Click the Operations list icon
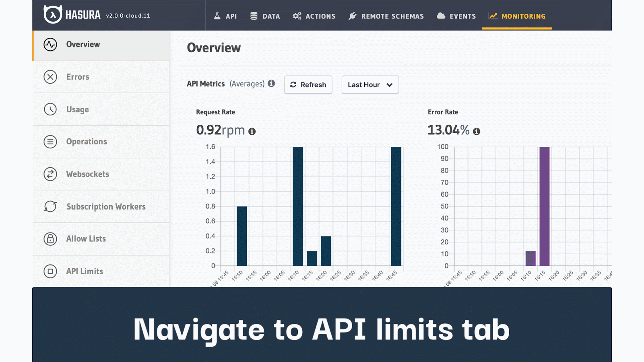This screenshot has width=644, height=362. pos(50,142)
